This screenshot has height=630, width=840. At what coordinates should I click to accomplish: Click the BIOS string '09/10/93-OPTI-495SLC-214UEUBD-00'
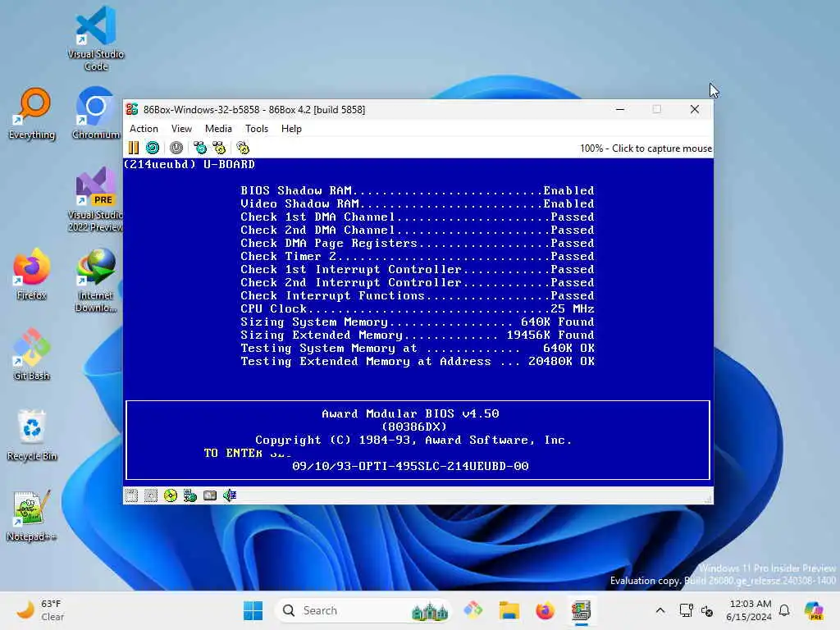point(410,466)
